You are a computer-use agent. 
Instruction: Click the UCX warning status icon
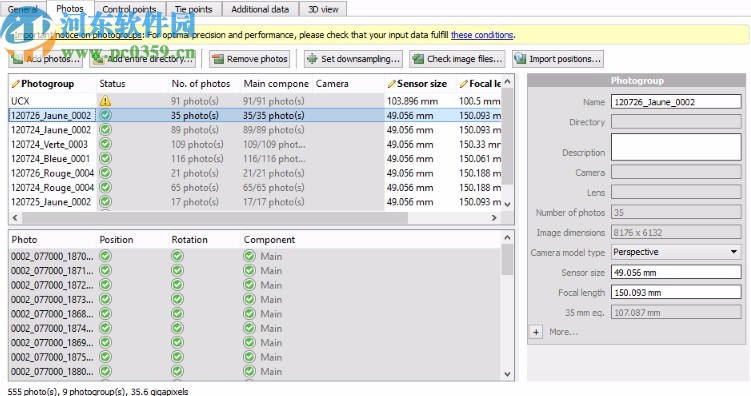coord(105,101)
